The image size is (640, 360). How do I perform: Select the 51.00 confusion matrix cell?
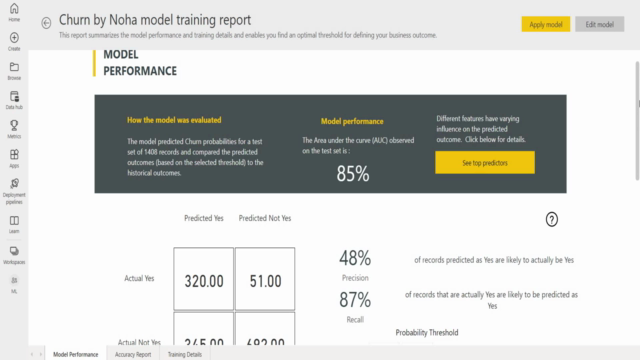click(265, 279)
